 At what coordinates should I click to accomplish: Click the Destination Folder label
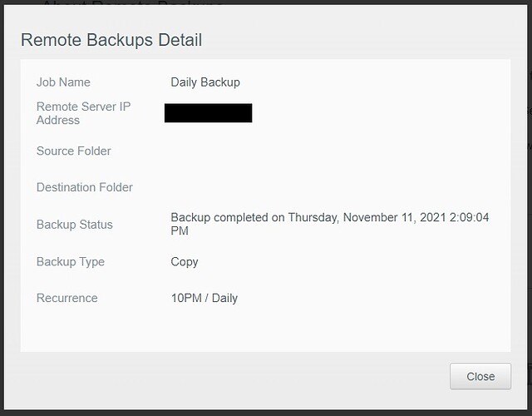coord(85,187)
